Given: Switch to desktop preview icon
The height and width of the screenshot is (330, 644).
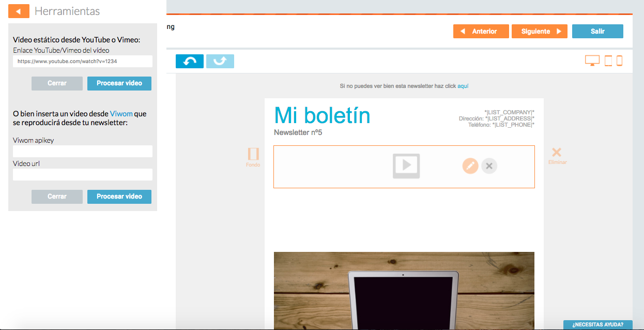Looking at the screenshot, I should [x=592, y=61].
